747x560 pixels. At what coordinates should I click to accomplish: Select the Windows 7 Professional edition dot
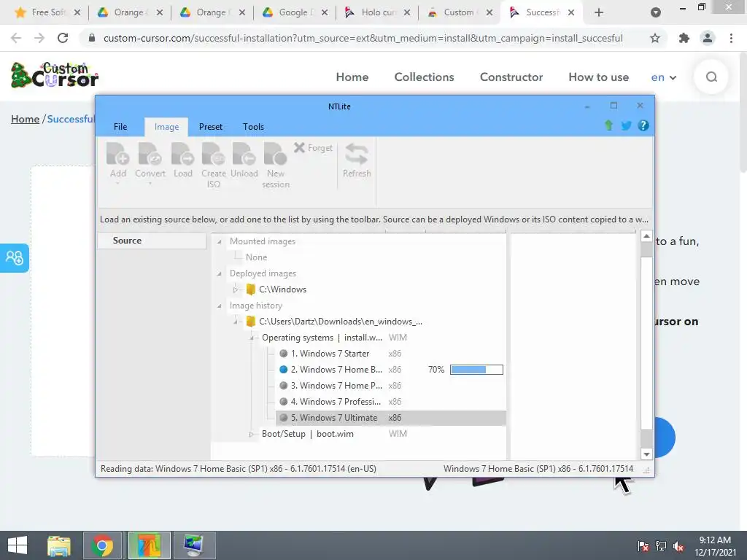click(284, 402)
